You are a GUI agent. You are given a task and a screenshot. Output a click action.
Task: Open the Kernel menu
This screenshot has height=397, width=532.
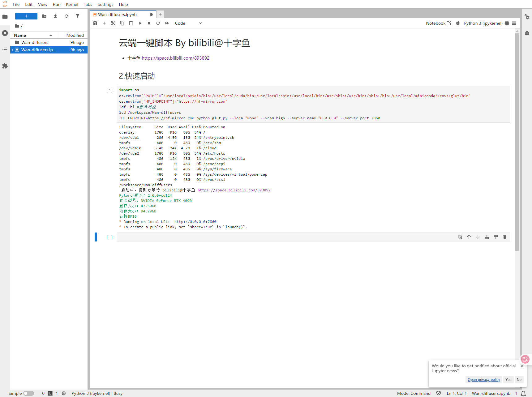coord(72,4)
